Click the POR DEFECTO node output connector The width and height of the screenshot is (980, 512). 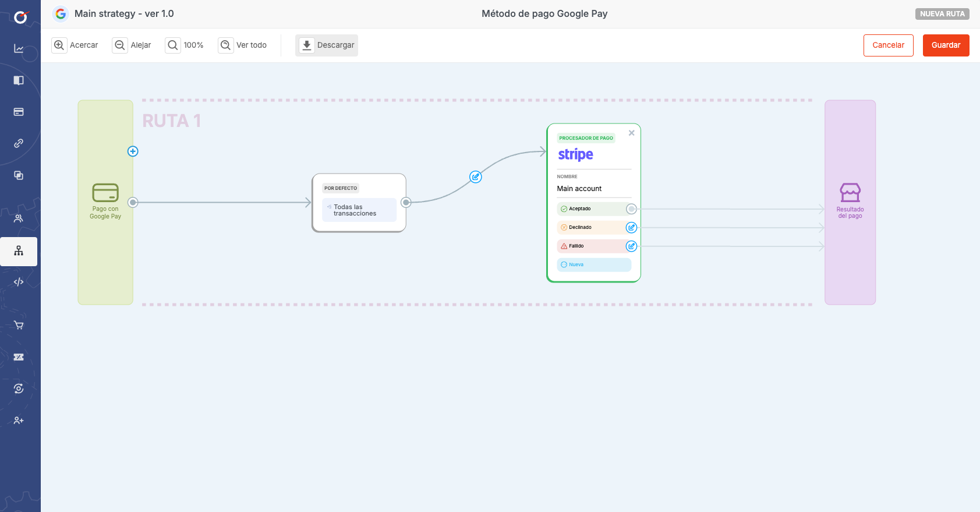pos(406,203)
